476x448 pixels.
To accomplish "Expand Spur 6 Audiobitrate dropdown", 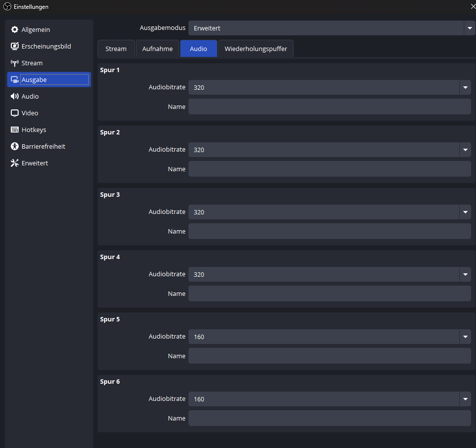I will pos(465,399).
